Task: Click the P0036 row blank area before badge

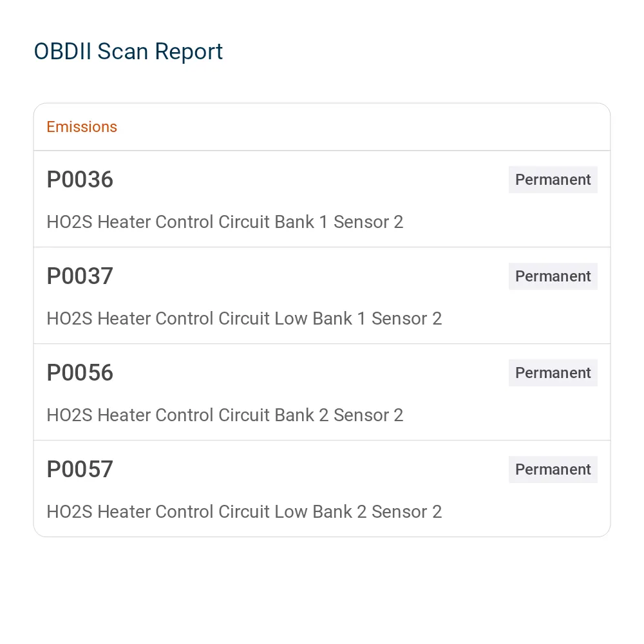Action: click(311, 180)
